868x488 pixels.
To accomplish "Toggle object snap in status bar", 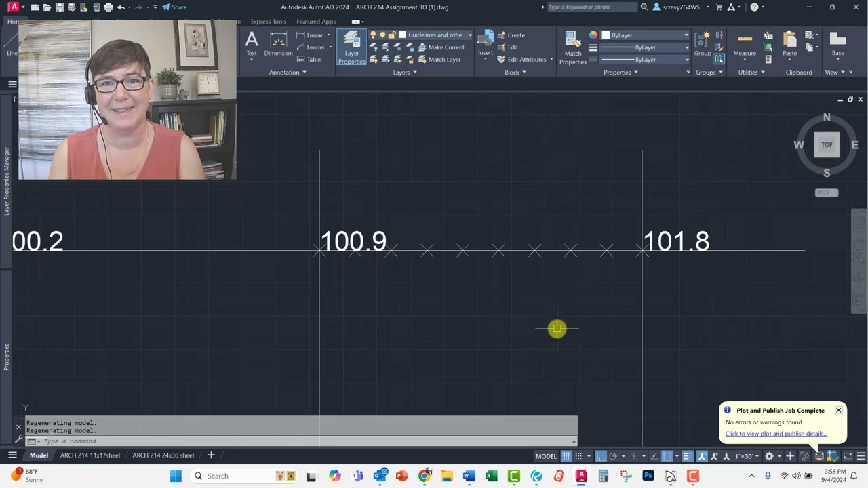I will click(x=667, y=456).
